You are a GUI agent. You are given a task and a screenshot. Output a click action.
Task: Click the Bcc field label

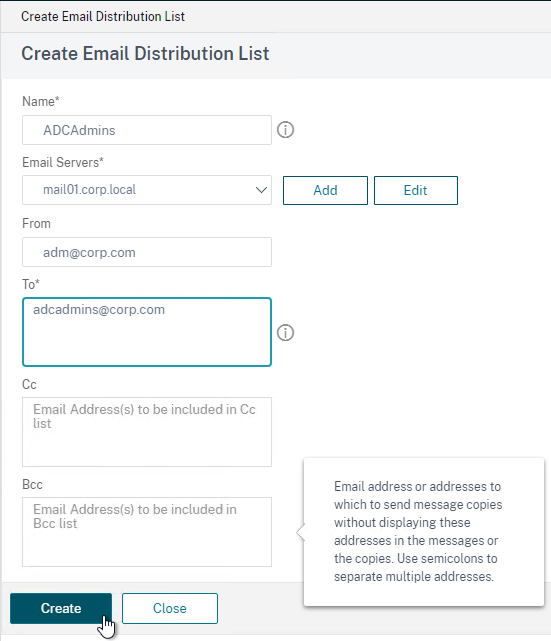pos(32,484)
